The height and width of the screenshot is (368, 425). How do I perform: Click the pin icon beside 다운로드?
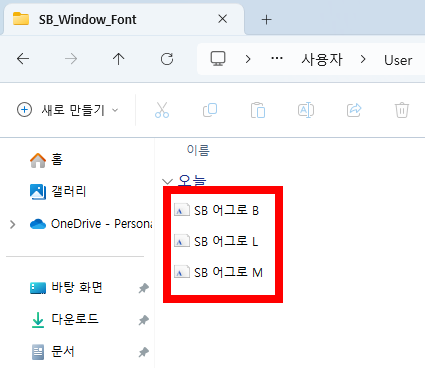[144, 320]
